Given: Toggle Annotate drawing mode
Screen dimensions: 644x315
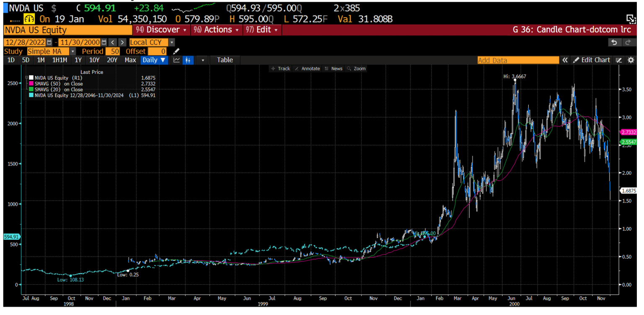Looking at the screenshot, I should pos(308,69).
